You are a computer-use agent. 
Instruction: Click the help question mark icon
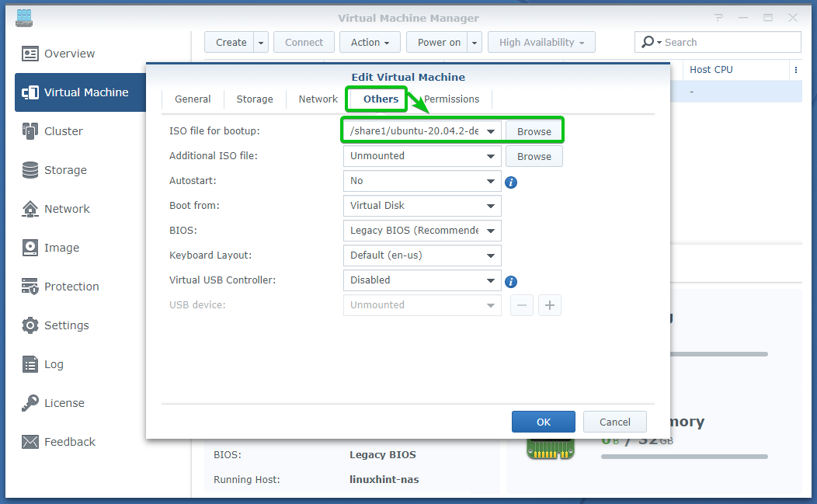pyautogui.click(x=719, y=18)
